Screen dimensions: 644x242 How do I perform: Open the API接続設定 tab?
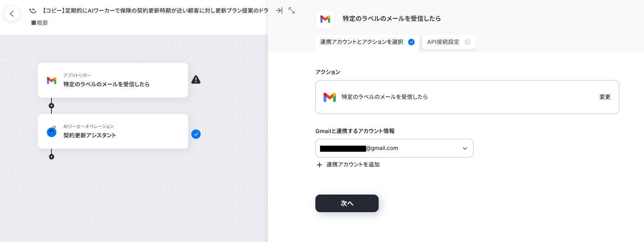pos(449,42)
